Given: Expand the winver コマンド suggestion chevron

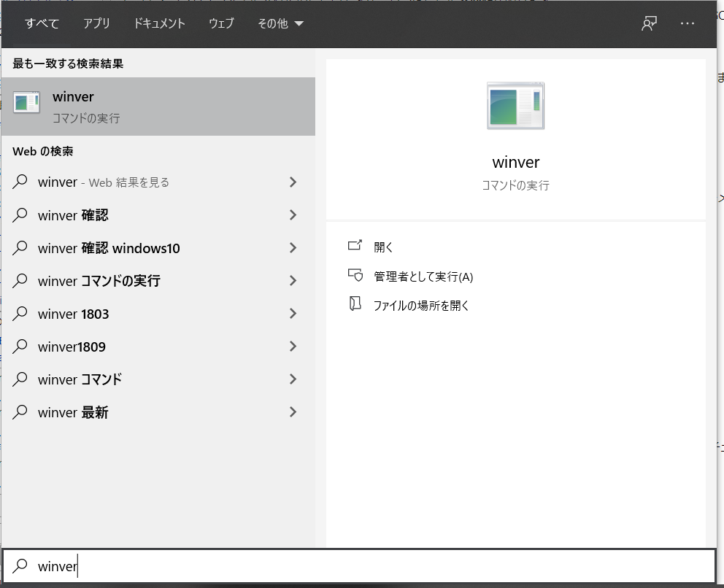Looking at the screenshot, I should [x=293, y=379].
